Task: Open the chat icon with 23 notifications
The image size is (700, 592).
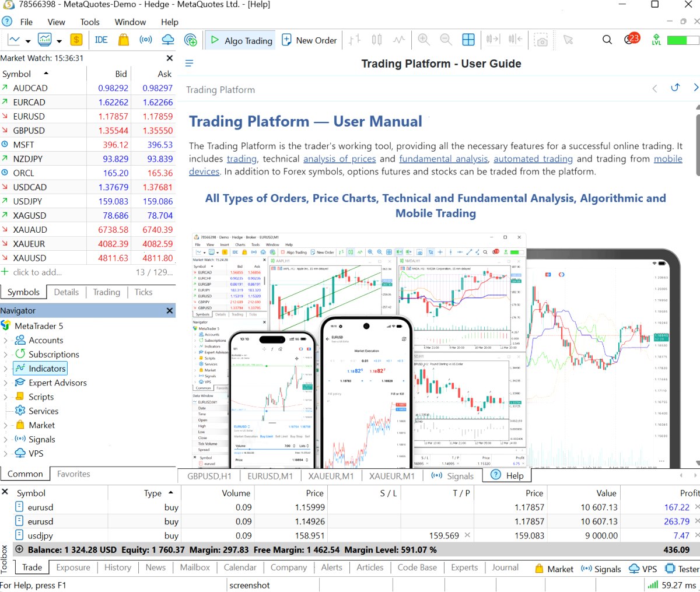Action: pos(632,39)
